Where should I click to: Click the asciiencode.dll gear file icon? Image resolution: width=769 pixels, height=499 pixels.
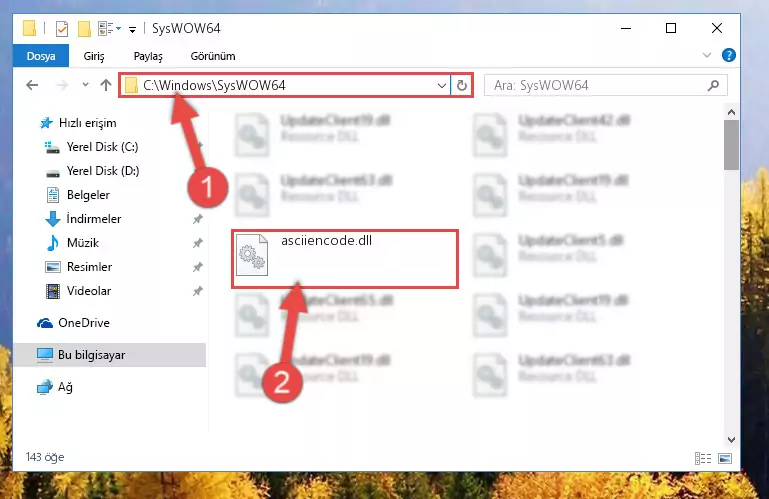[252, 255]
